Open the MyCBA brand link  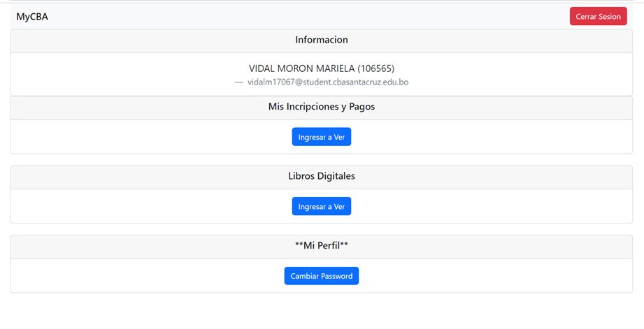32,17
